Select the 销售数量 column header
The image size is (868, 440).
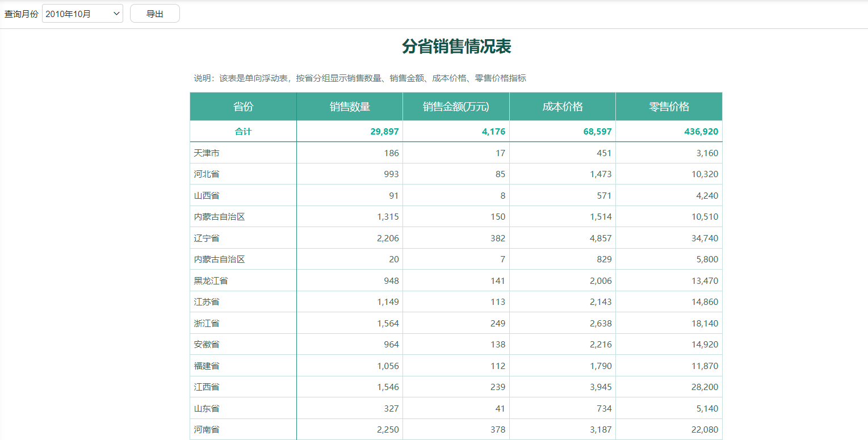(349, 106)
